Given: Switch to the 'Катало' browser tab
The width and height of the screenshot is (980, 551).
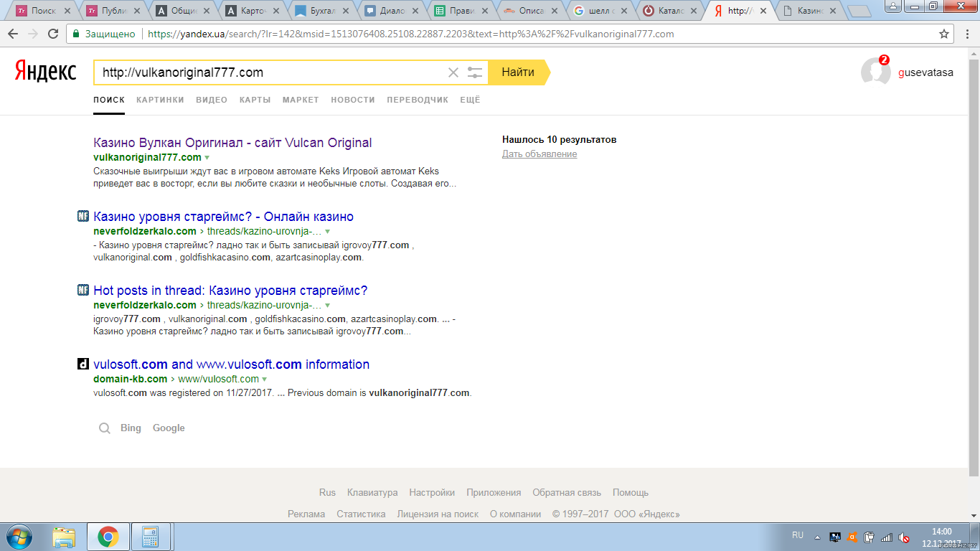Looking at the screenshot, I should [x=669, y=11].
